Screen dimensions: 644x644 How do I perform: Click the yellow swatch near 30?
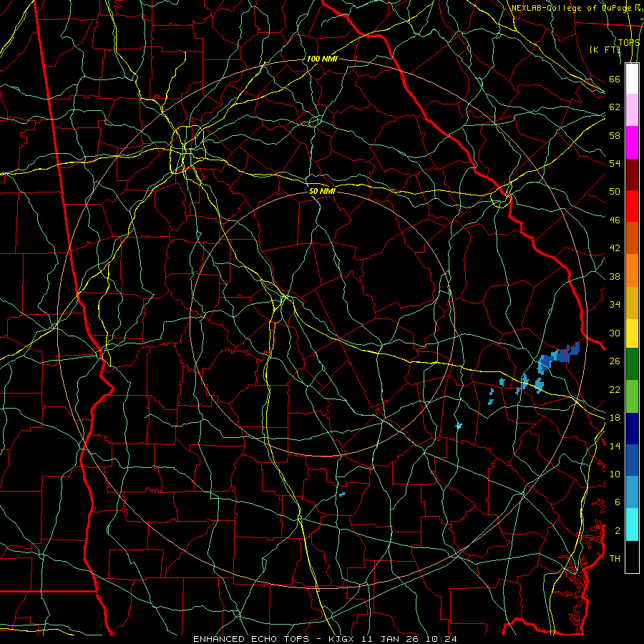tap(632, 333)
